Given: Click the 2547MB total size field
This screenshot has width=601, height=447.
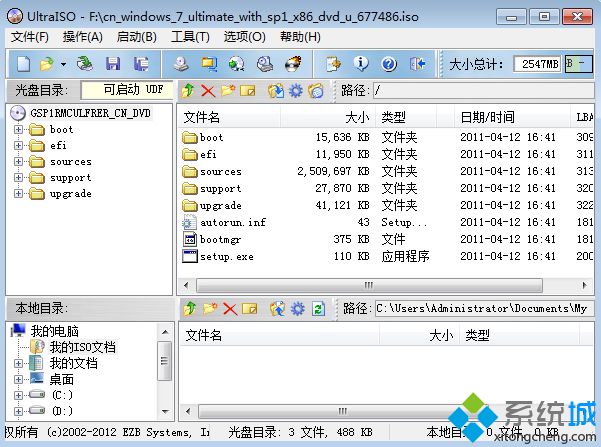Looking at the screenshot, I should (538, 64).
